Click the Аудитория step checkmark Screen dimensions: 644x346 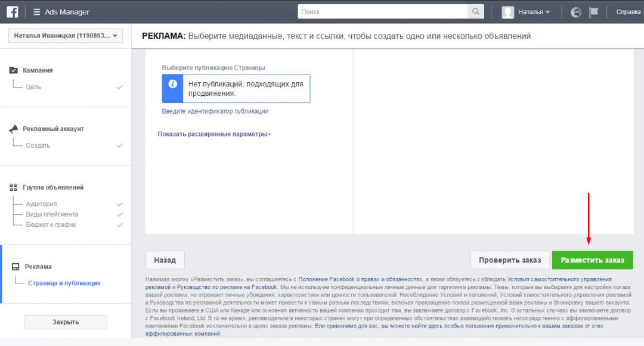[x=119, y=204]
